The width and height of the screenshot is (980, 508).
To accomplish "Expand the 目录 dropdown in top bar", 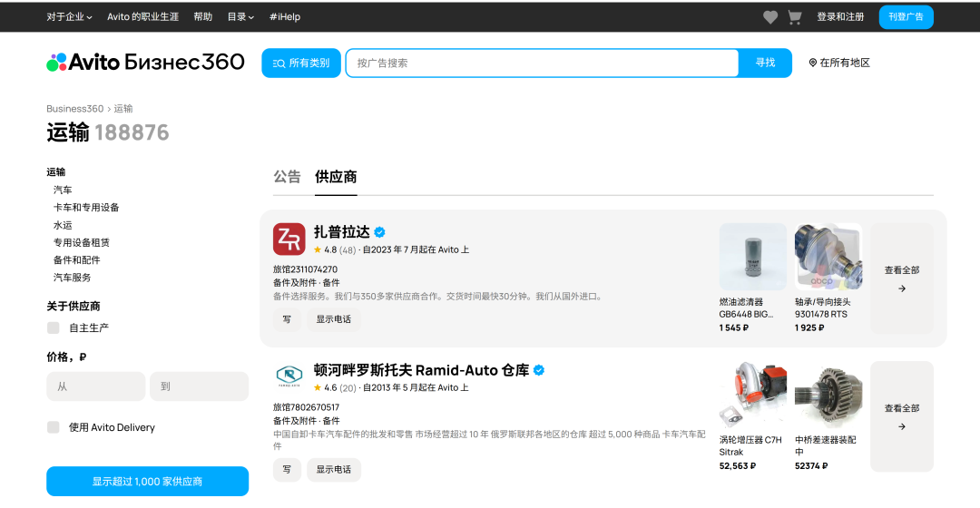I will (x=240, y=17).
